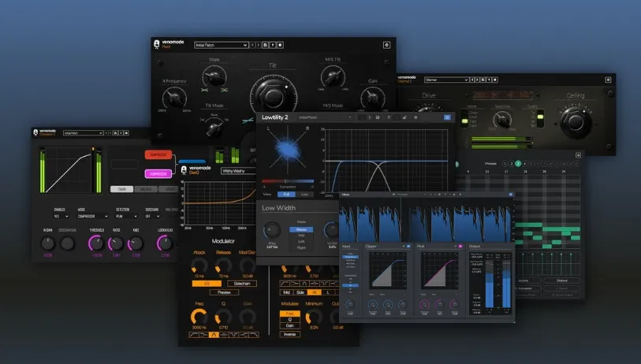Screen dimensions: 641x364
Task: Click the help question mark in Lowtility 2
Action: [x=389, y=117]
